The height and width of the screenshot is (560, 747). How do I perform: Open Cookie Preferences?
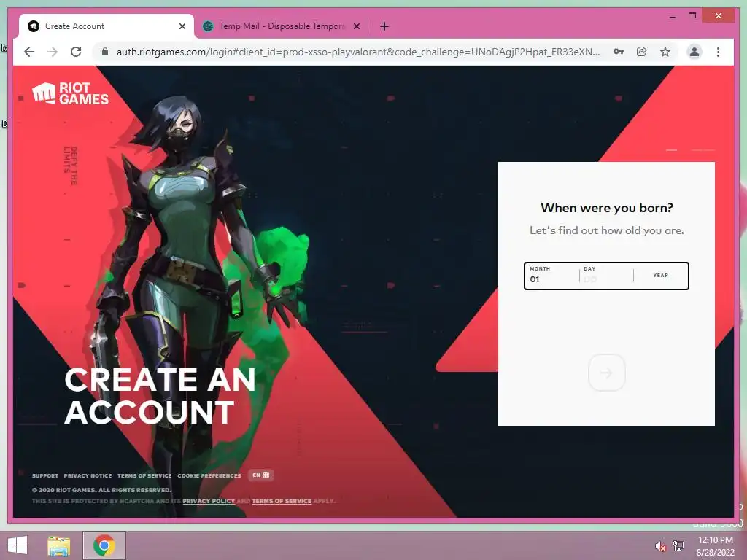tap(209, 475)
